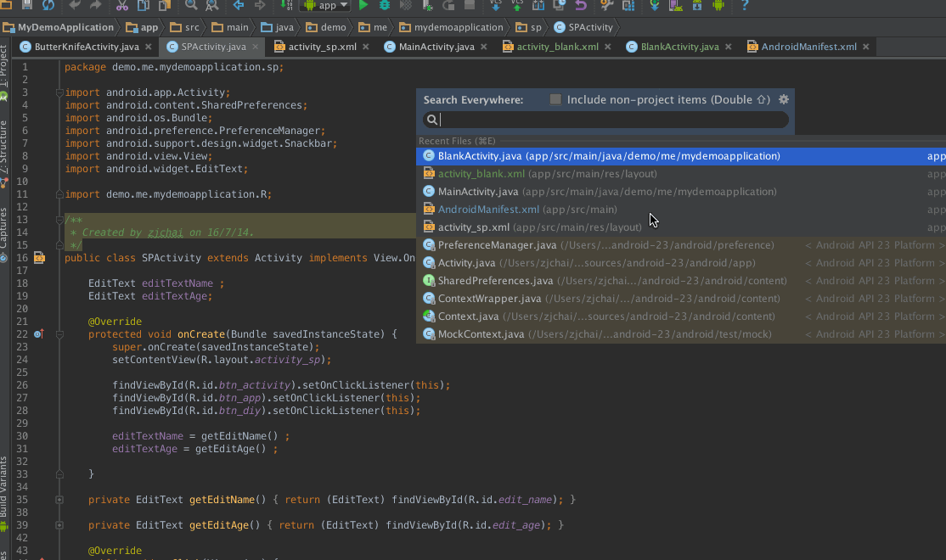Open Search Everywhere settings gear

(x=784, y=99)
